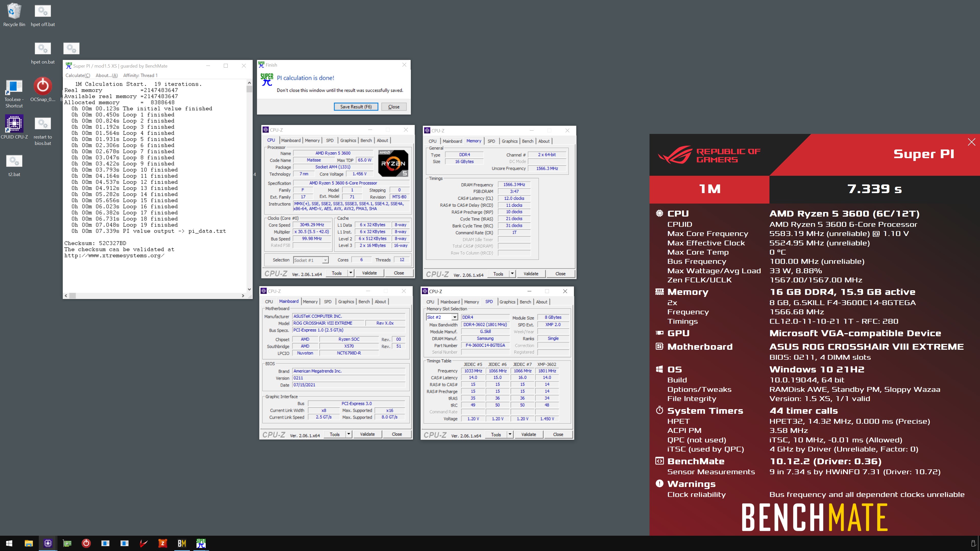Click Close button in CPU-Z motherboard window
The height and width of the screenshot is (551, 980).
coord(397,434)
